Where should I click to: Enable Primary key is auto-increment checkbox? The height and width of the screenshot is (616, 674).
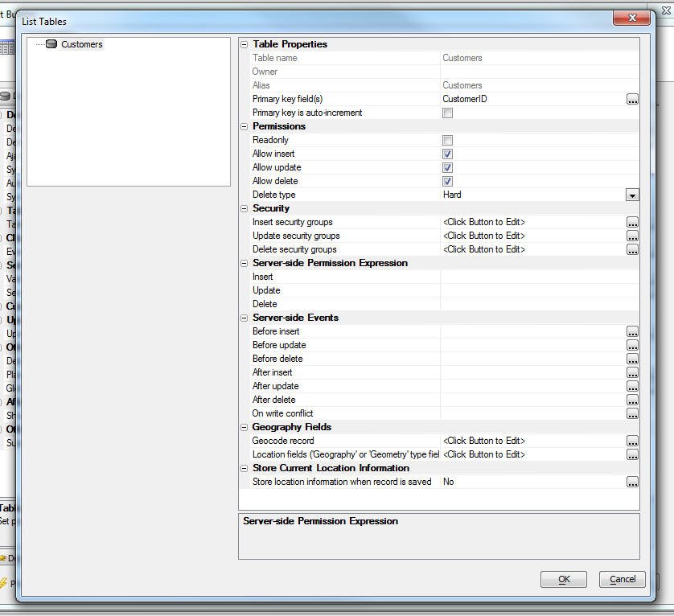(x=448, y=113)
